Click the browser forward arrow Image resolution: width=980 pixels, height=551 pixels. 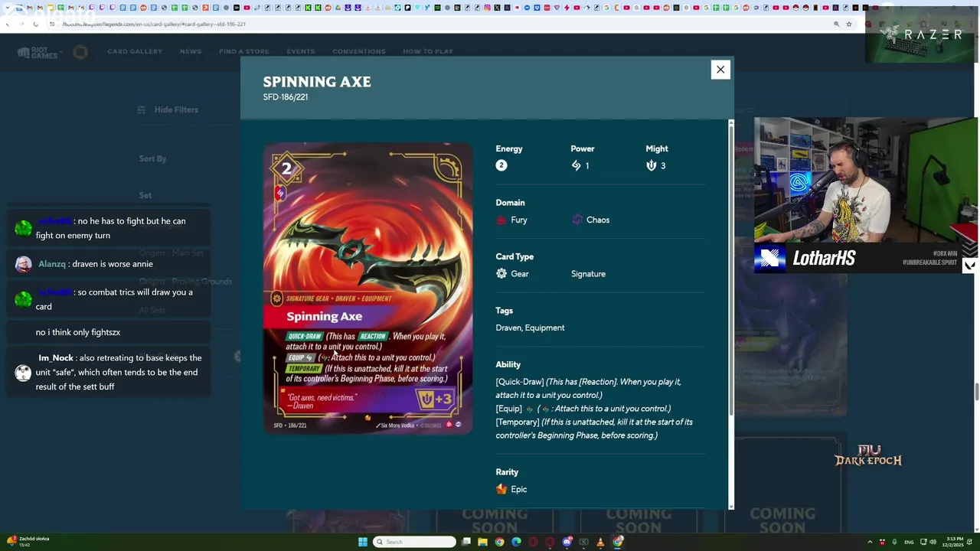tap(21, 24)
